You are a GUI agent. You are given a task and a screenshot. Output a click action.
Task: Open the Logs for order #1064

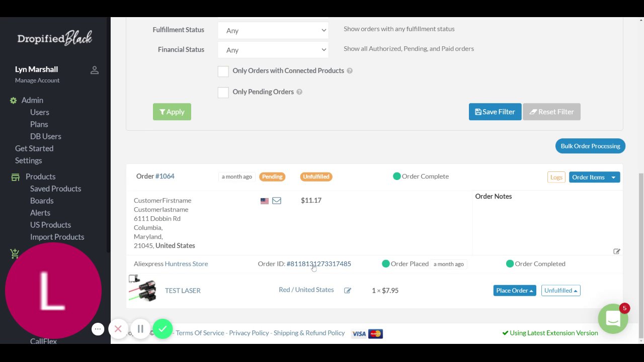coord(556,177)
